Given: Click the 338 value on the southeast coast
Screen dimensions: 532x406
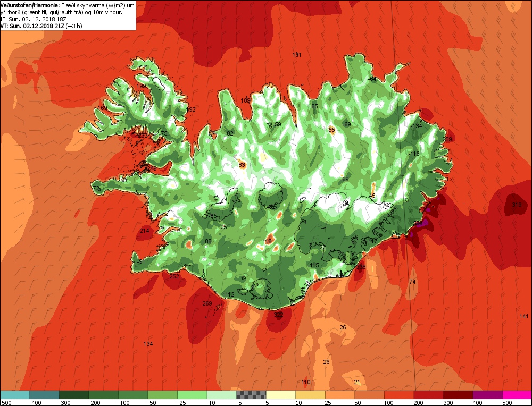Looking at the screenshot, I should click(361, 267).
